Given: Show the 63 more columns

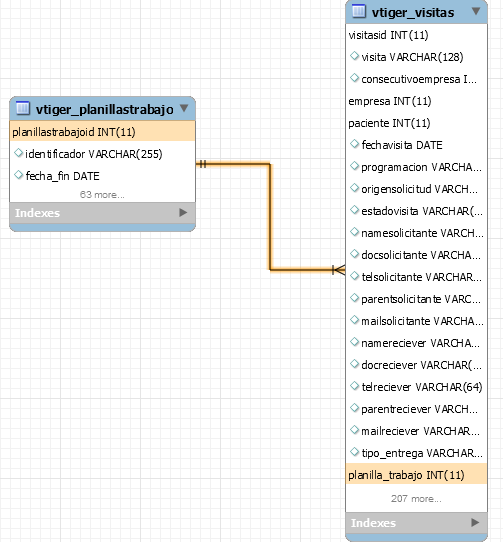Looking at the screenshot, I should tap(102, 195).
